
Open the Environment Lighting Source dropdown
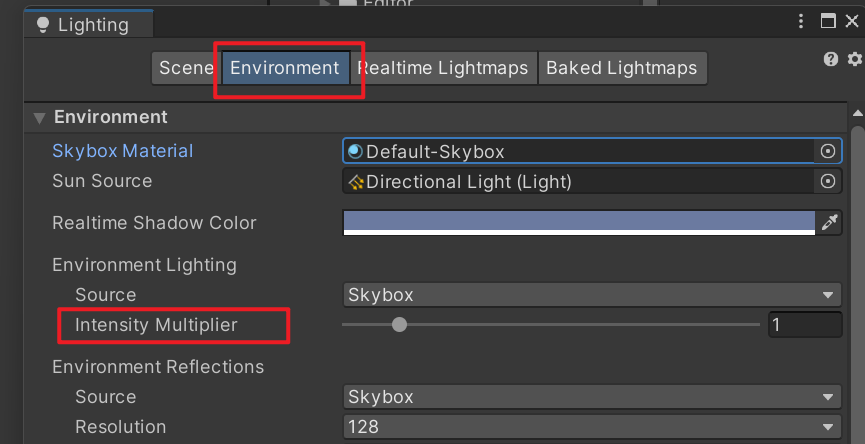[x=591, y=295]
